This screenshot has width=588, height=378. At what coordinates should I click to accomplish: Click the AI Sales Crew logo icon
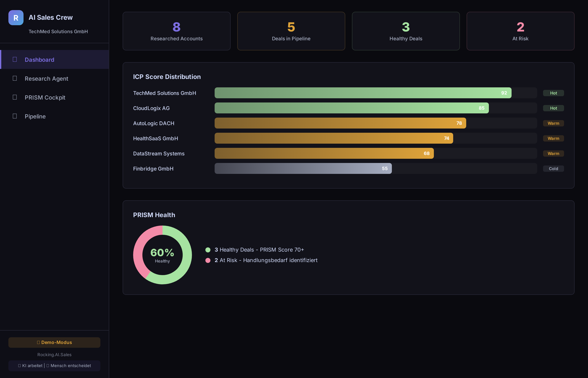point(16,17)
